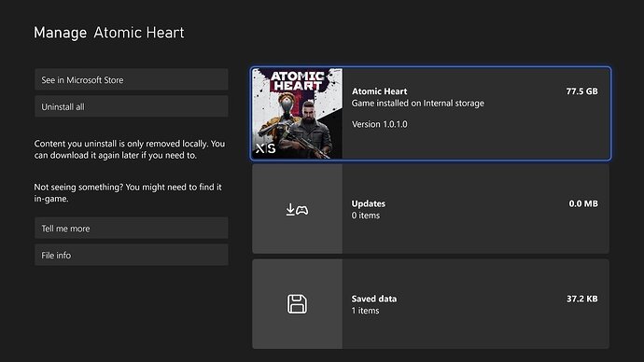The height and width of the screenshot is (362, 644).
Task: Click the '1 items' label under Saved data
Action: click(365, 311)
